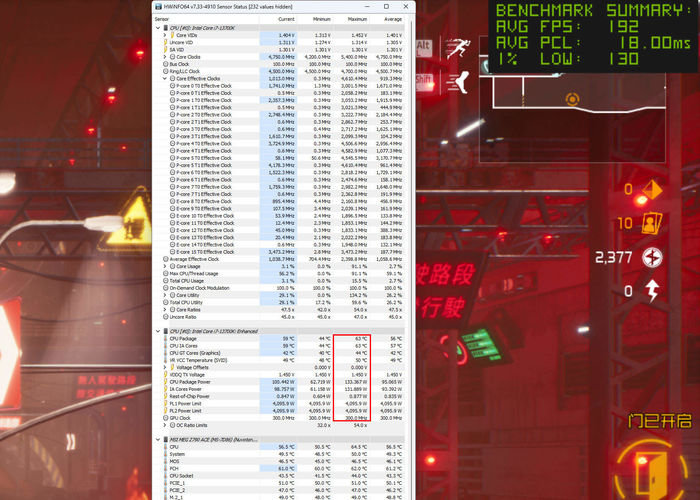Click the HWiNFO64 title bar app icon
The height and width of the screenshot is (500, 700).
pos(158,7)
